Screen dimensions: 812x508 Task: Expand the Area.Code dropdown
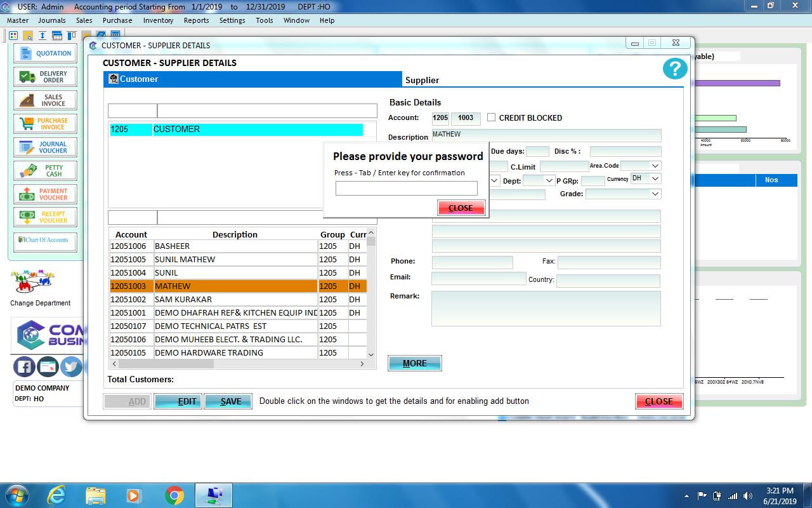[642, 165]
